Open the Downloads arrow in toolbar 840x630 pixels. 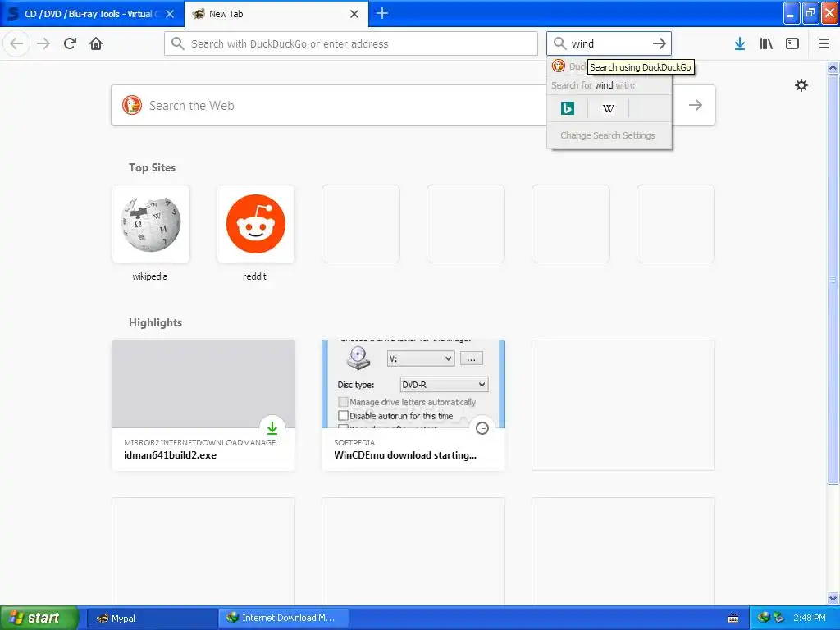[740, 43]
